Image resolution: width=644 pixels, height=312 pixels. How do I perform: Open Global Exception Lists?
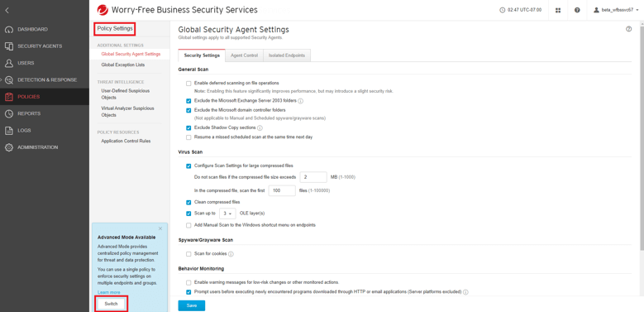tap(123, 65)
